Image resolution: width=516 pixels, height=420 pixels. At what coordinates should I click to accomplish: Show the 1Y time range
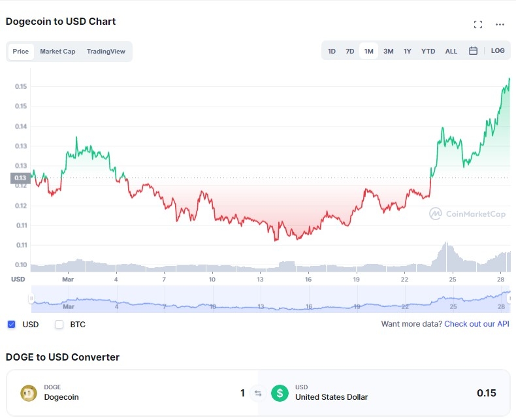408,51
